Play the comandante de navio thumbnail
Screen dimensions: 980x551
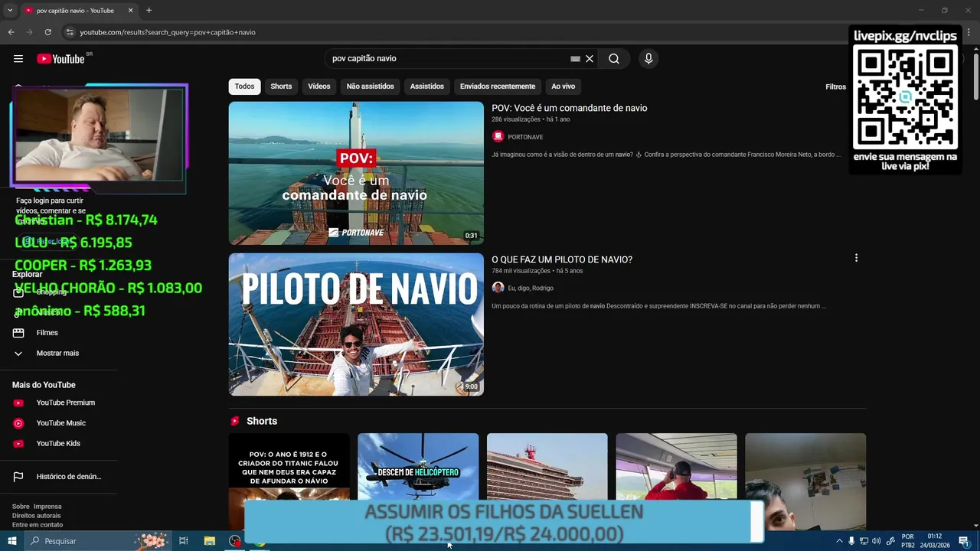point(356,173)
